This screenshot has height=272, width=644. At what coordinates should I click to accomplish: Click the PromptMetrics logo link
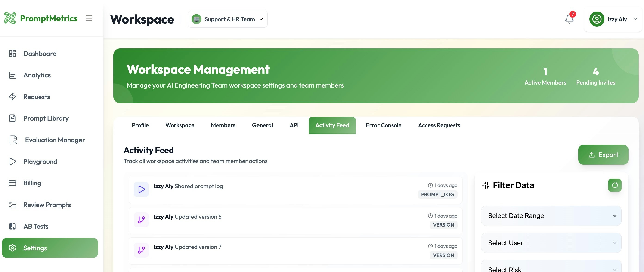coord(41,18)
